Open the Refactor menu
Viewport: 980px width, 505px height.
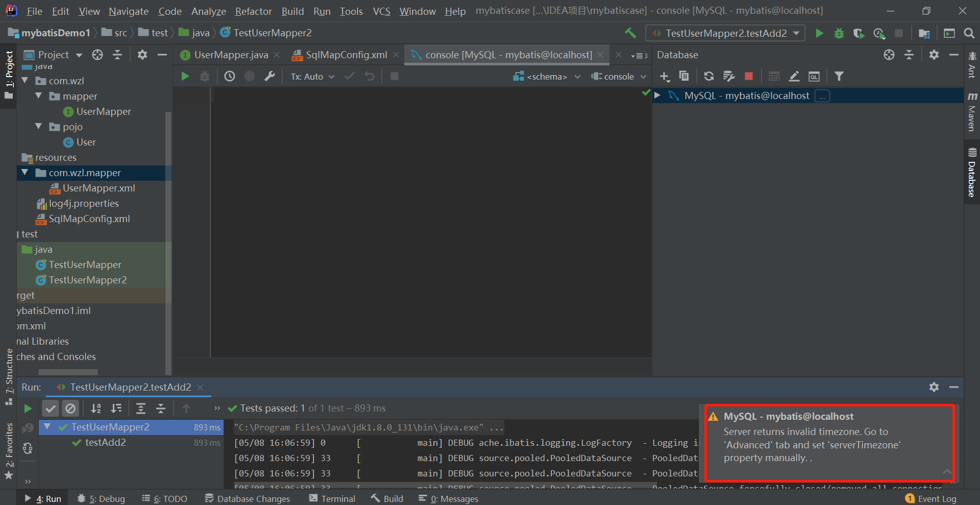(253, 11)
